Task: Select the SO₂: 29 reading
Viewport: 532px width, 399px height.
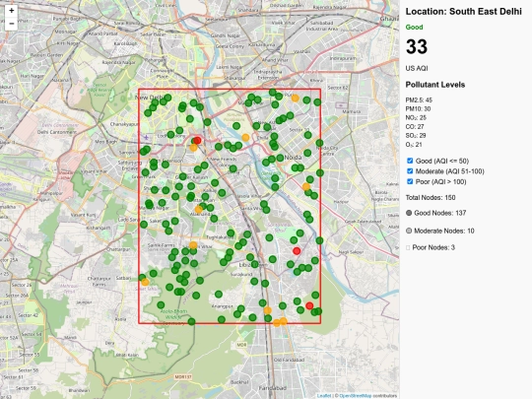Action: click(416, 135)
